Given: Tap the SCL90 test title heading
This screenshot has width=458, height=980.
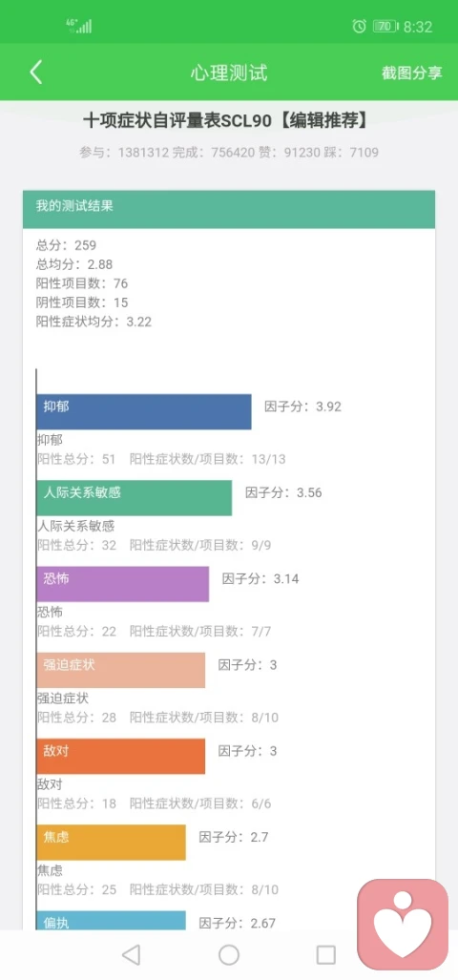Looking at the screenshot, I should point(225,120).
